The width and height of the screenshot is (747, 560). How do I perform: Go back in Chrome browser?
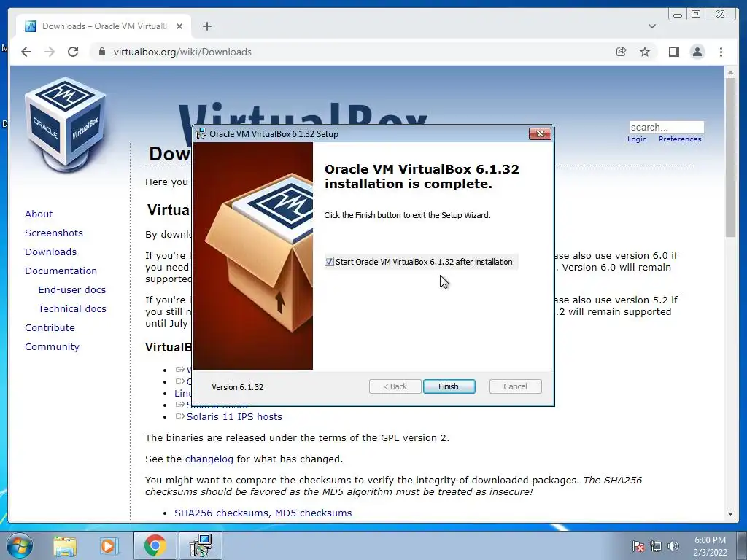point(26,52)
